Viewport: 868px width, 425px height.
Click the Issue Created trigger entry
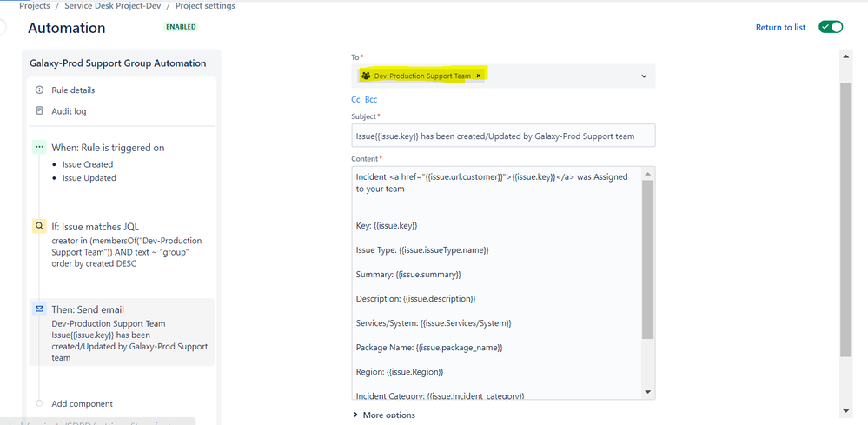[x=88, y=164]
